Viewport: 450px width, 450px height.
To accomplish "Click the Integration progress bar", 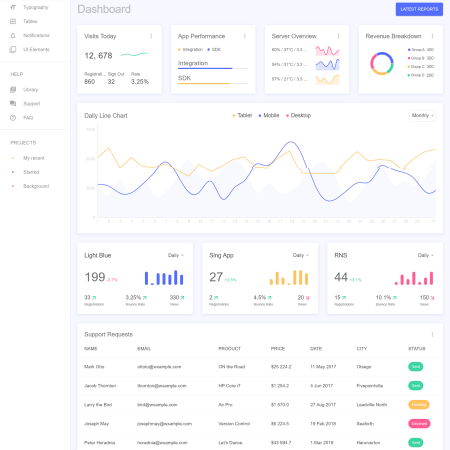I will pyautogui.click(x=213, y=68).
